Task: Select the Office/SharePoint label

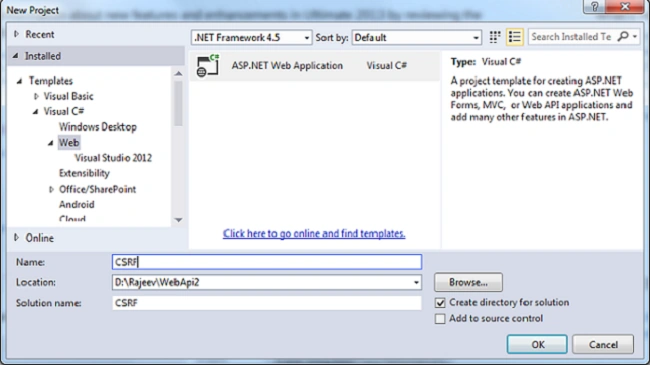Action: click(x=97, y=190)
